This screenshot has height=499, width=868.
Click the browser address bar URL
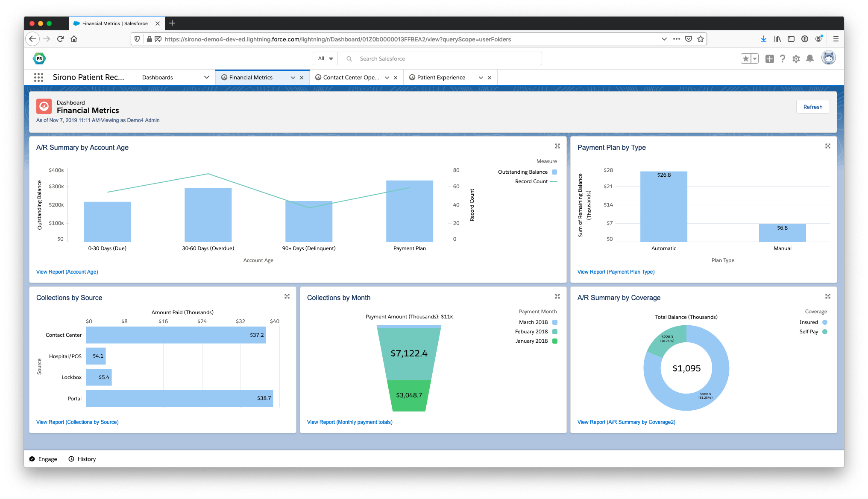[x=337, y=39]
